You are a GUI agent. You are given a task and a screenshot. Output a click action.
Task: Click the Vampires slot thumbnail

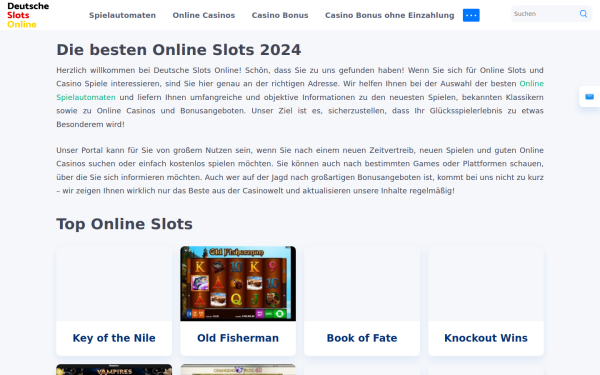tap(114, 370)
